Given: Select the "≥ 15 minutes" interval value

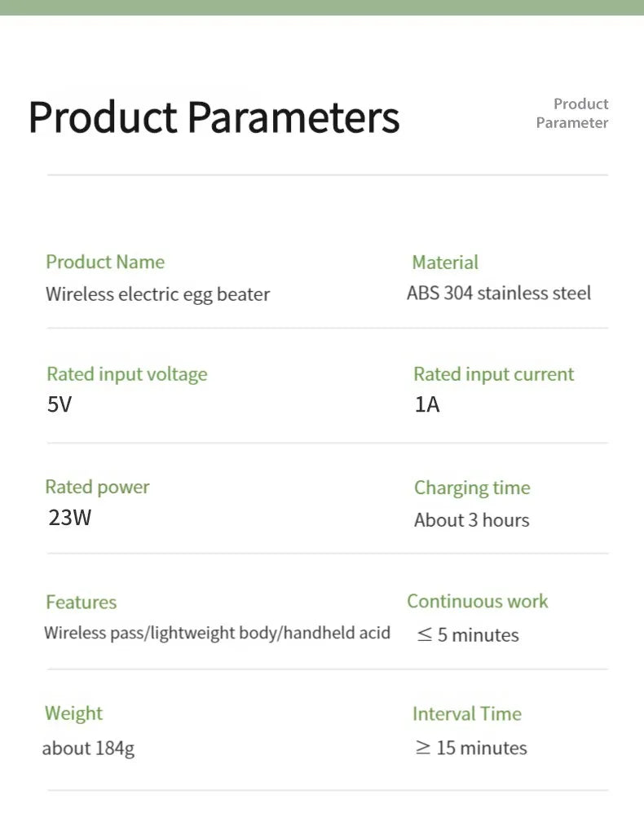Looking at the screenshot, I should 471,748.
